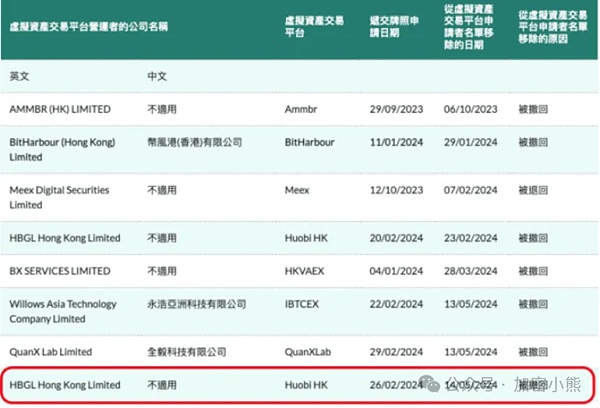Click the 從虛擬資產交易平台申請者名單移除的日期 header

click(x=469, y=26)
